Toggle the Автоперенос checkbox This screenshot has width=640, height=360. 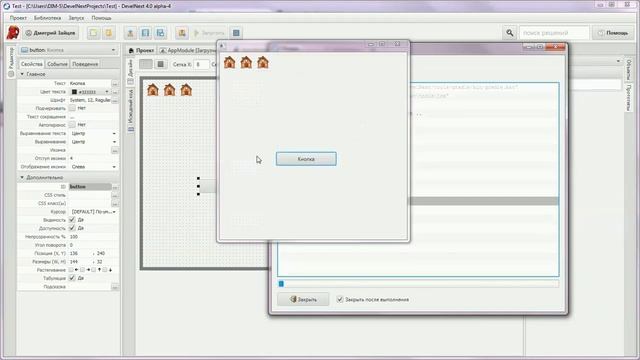click(x=72, y=124)
